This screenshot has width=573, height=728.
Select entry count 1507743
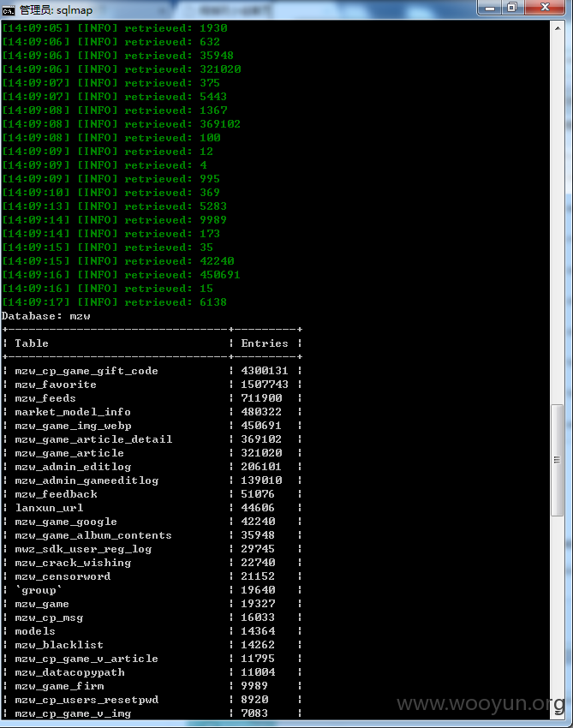265,385
